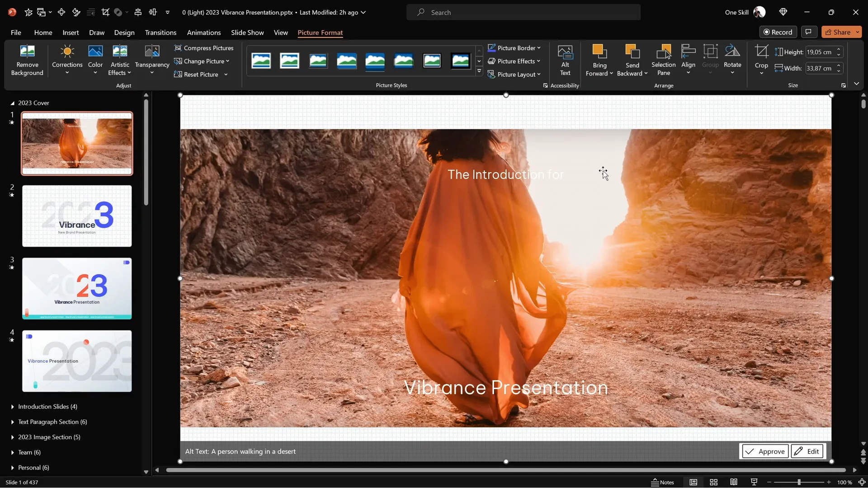Apply the first picture style thumbnail

click(x=261, y=61)
